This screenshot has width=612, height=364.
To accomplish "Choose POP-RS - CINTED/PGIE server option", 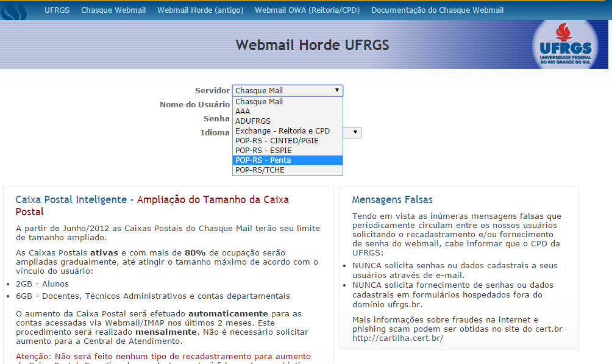I will click(288, 141).
